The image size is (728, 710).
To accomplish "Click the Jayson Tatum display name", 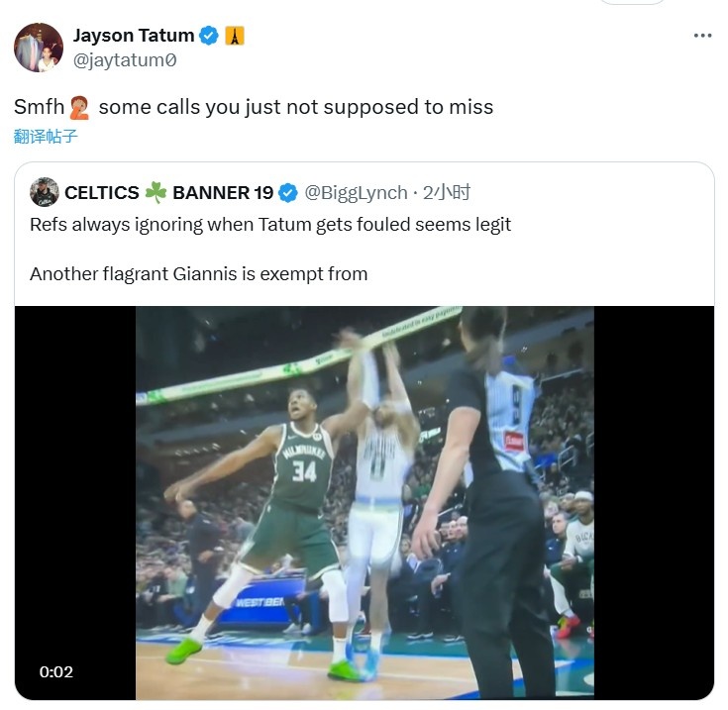I will (x=134, y=36).
